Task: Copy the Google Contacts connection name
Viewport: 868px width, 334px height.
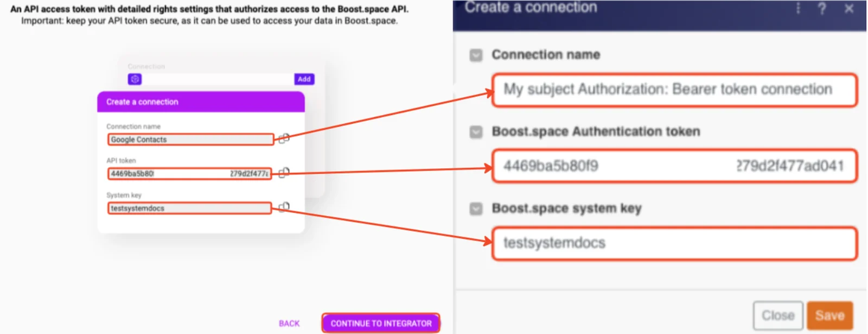Action: 284,138
